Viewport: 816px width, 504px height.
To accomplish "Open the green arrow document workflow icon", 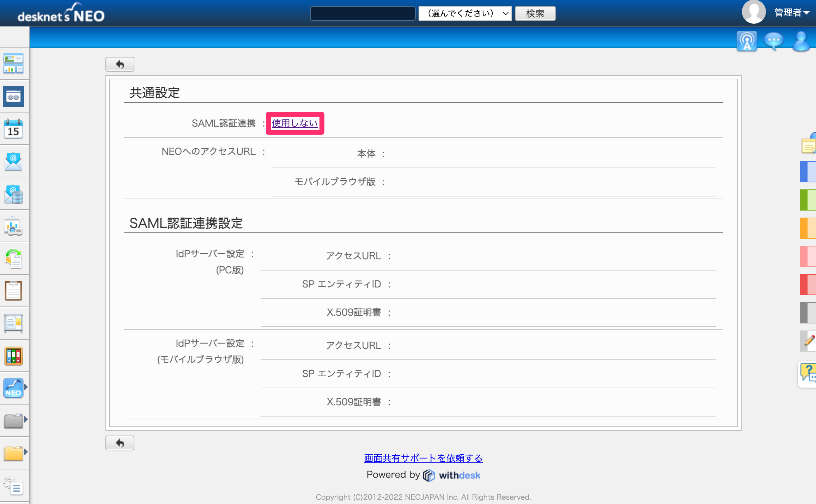I will (13, 259).
